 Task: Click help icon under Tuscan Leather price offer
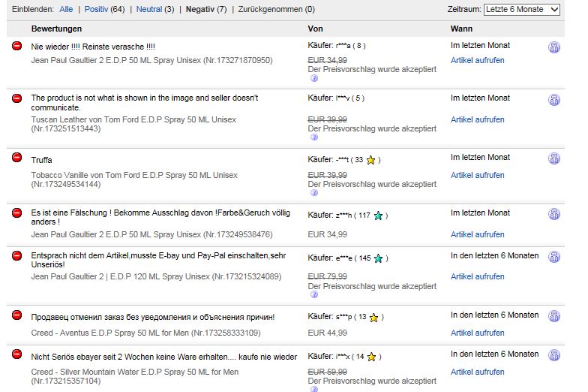tap(314, 137)
